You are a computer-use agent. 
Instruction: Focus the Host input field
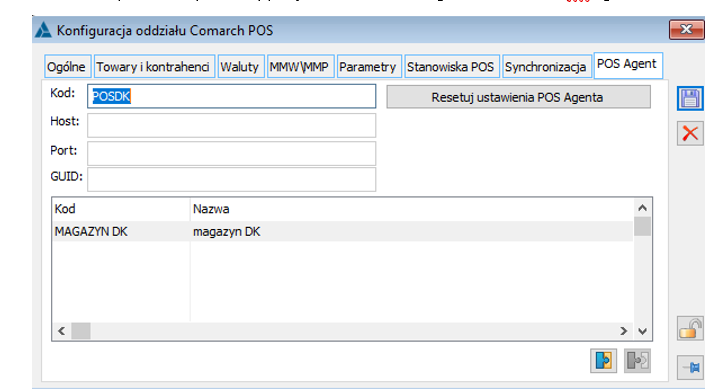click(x=232, y=125)
